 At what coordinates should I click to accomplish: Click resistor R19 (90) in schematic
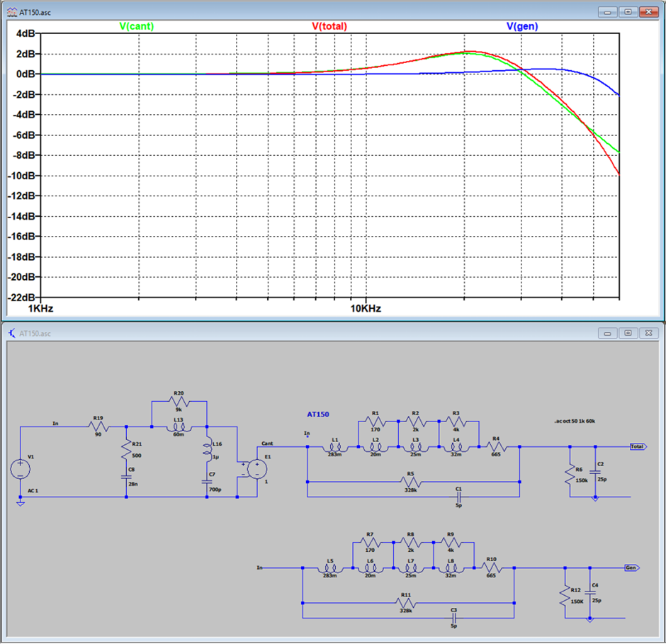point(98,426)
